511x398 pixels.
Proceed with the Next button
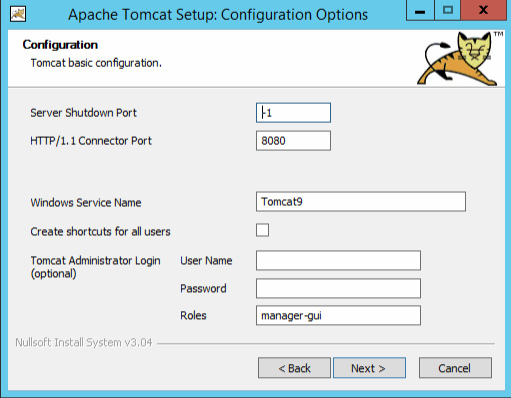coord(369,368)
